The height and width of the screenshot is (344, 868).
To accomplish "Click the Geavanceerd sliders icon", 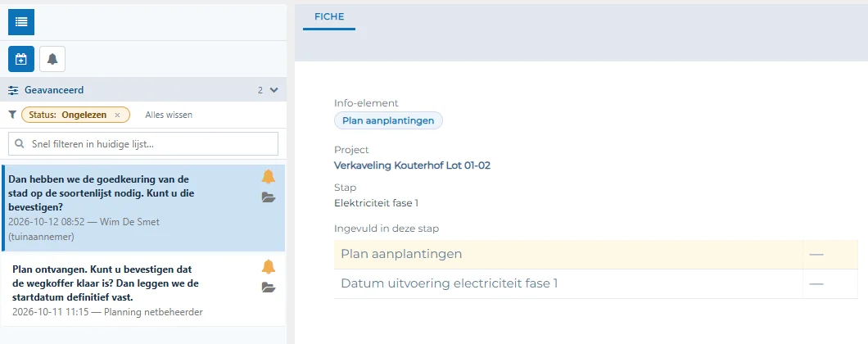I will pyautogui.click(x=13, y=90).
